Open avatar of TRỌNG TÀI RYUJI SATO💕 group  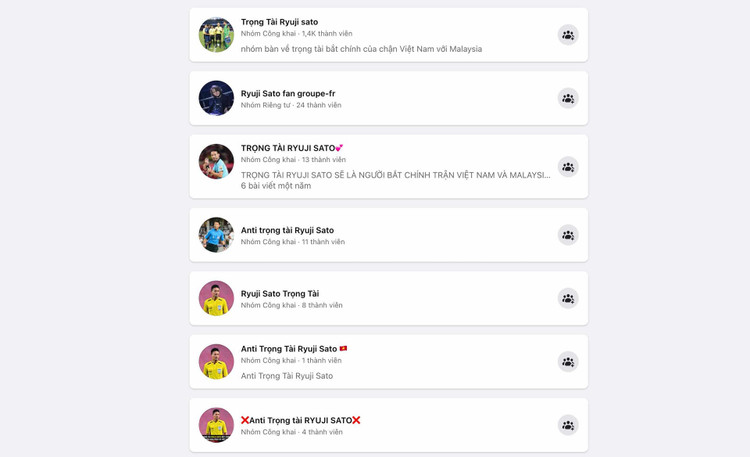216,161
